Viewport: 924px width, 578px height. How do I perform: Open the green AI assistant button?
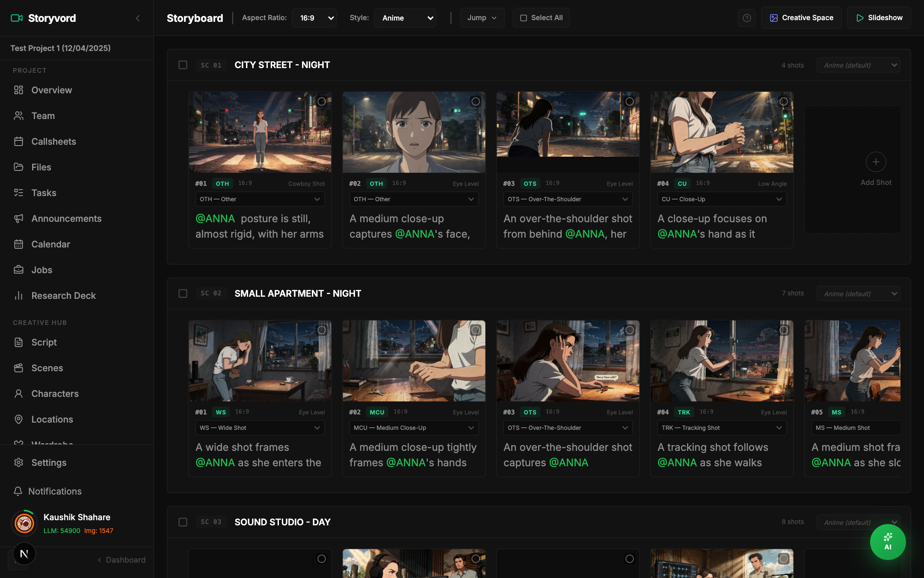pyautogui.click(x=888, y=542)
